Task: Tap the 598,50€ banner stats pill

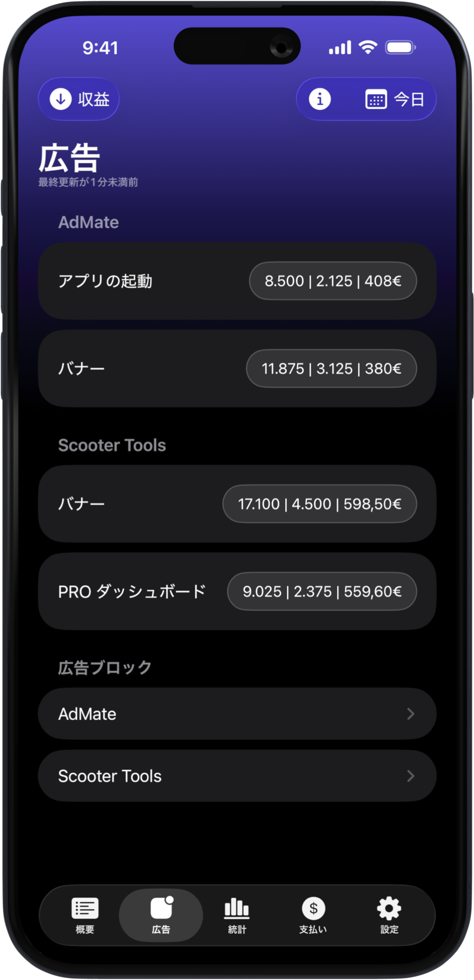Action: point(320,504)
